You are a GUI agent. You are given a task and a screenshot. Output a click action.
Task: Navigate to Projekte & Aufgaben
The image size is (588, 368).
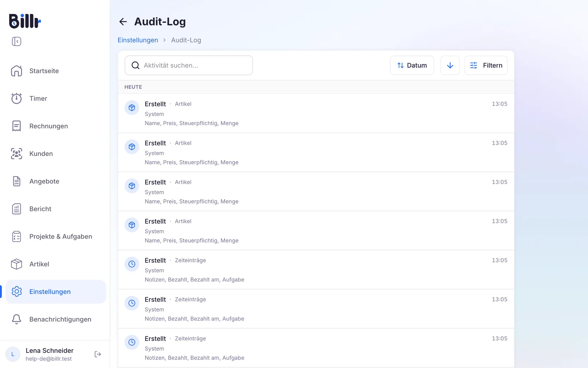click(56, 236)
